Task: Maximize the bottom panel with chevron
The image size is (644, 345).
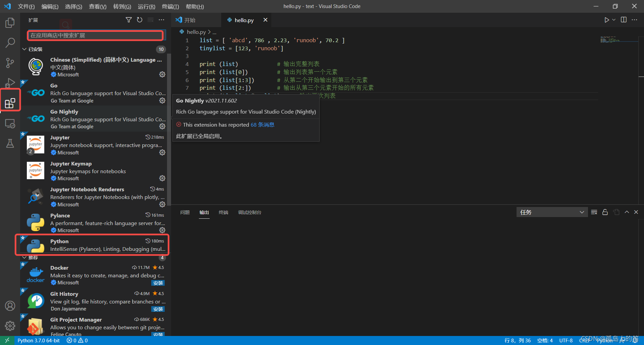Action: [627, 212]
